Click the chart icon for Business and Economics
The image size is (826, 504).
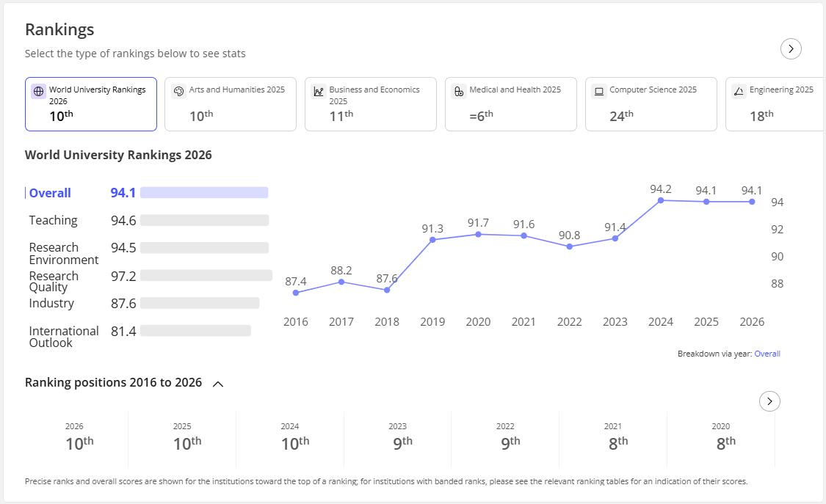pos(319,91)
